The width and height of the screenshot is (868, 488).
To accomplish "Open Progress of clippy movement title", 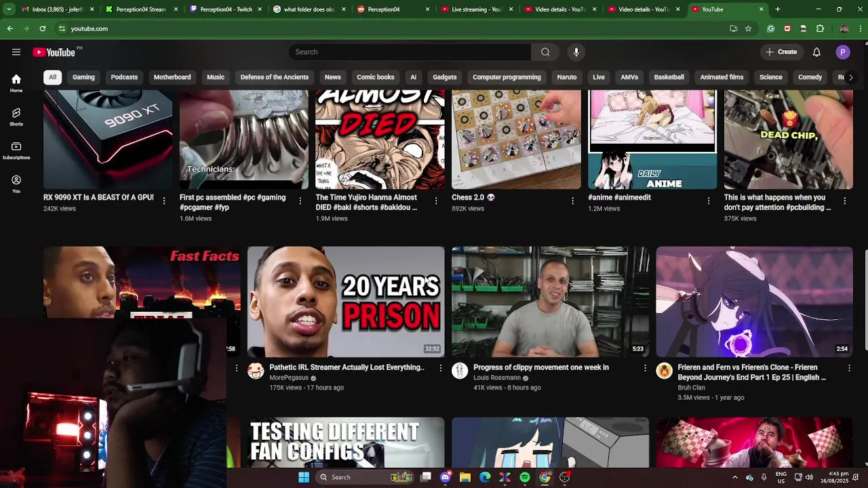I will [x=541, y=367].
